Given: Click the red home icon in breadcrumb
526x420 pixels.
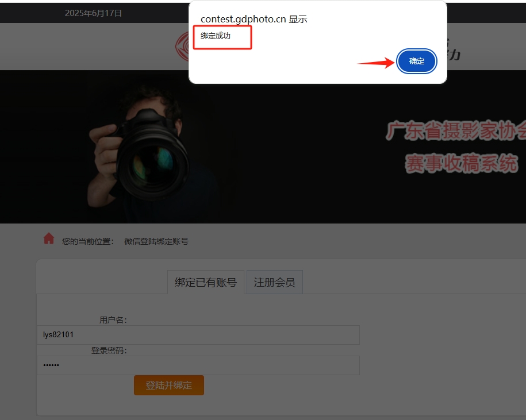Looking at the screenshot, I should pyautogui.click(x=49, y=239).
